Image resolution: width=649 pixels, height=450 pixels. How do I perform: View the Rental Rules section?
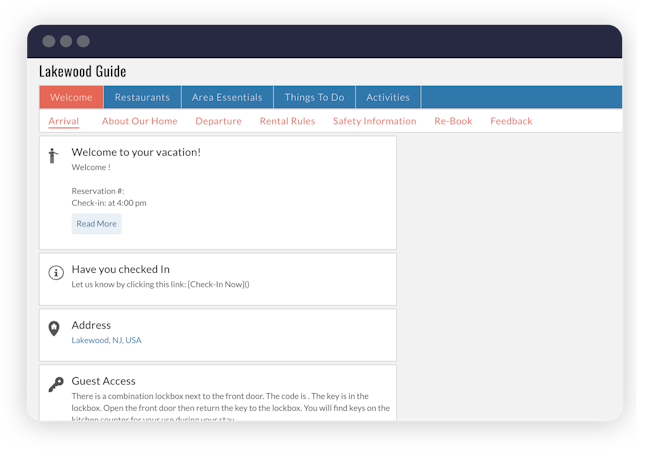pyautogui.click(x=287, y=121)
